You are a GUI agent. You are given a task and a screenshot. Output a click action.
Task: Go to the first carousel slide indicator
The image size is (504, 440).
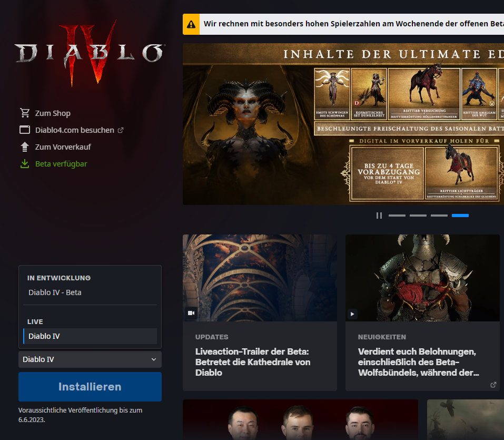397,216
